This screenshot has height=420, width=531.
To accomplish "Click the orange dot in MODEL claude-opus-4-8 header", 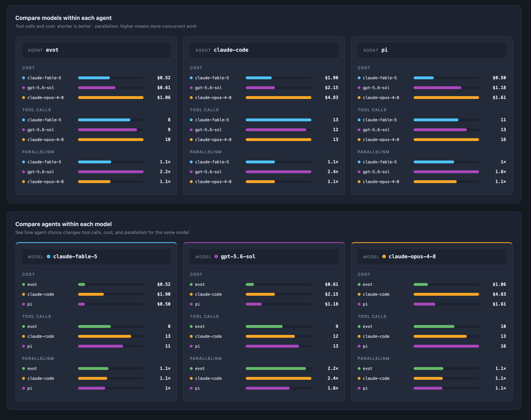I will pos(384,256).
